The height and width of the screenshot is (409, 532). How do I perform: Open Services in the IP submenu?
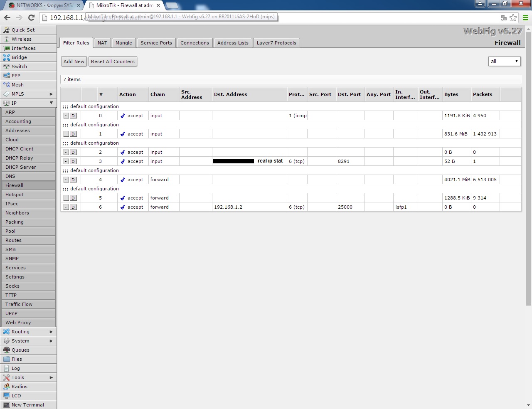29,268
